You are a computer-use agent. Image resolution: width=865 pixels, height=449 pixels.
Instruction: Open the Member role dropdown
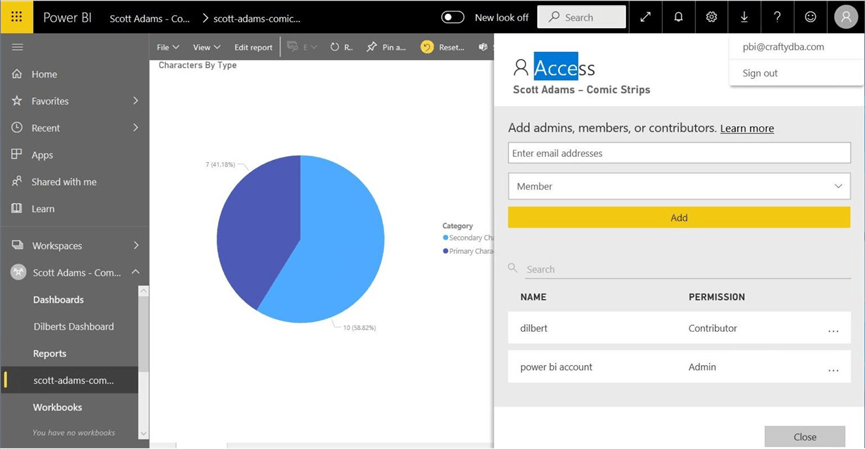(679, 186)
